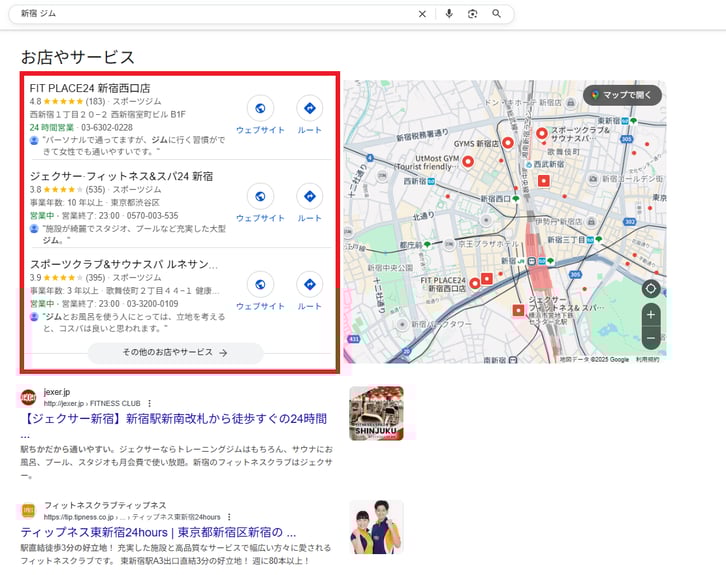Open the ティップネス東新宿24hours result link

click(158, 532)
